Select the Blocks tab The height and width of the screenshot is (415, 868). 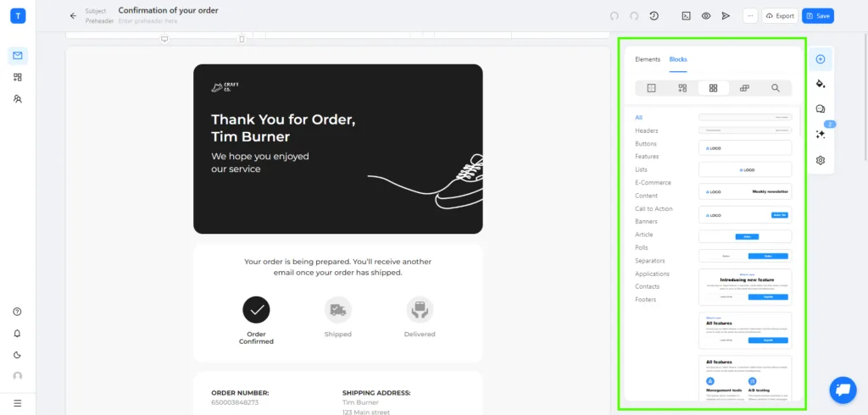678,59
